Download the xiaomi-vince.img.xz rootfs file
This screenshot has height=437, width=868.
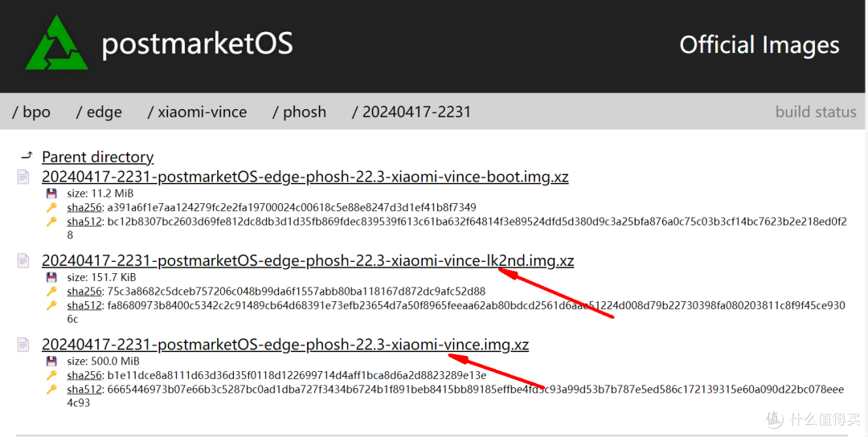coord(285,345)
